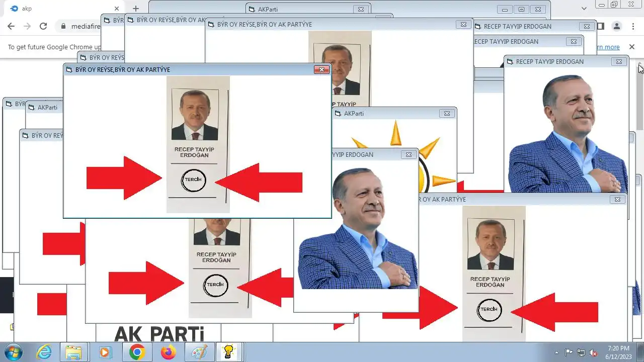The height and width of the screenshot is (362, 644).
Task: Click the AK PARTİ logo text
Action: click(159, 334)
